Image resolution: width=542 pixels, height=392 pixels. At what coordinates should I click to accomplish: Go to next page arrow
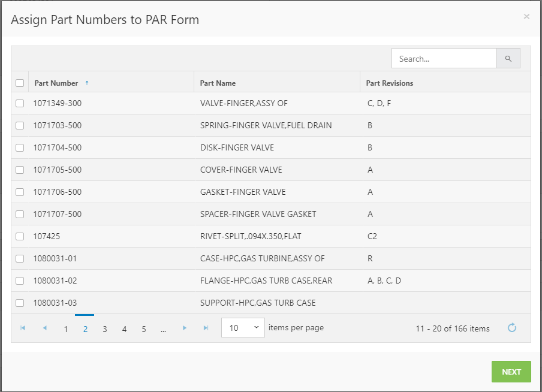[185, 328]
